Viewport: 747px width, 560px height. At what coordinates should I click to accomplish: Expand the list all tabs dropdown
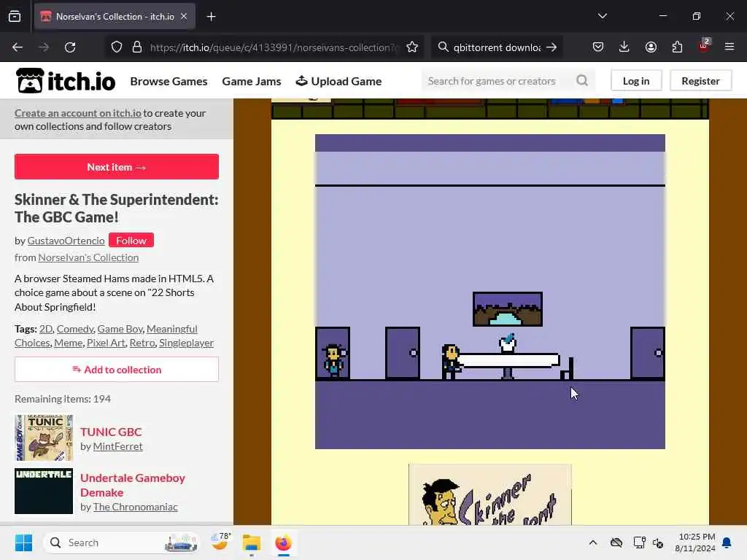602,16
